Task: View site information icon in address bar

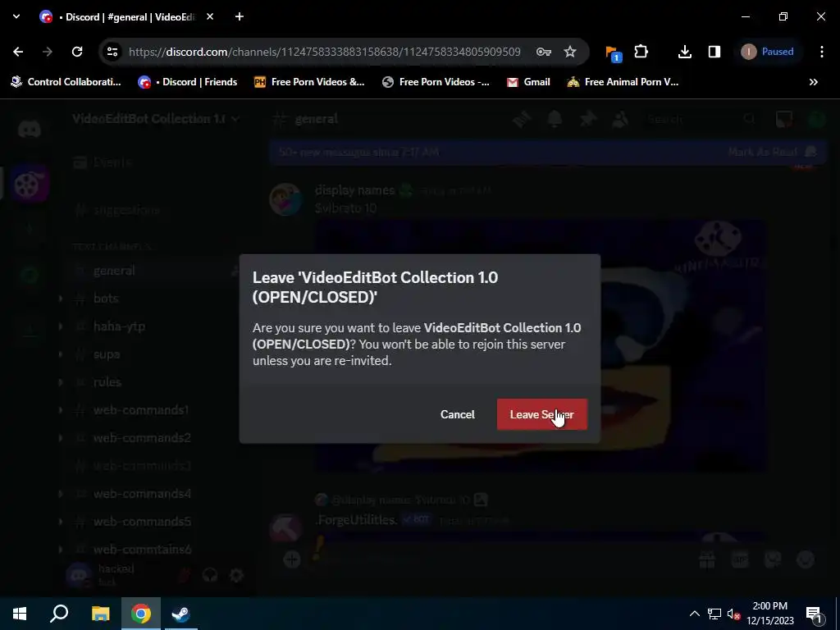Action: [112, 52]
